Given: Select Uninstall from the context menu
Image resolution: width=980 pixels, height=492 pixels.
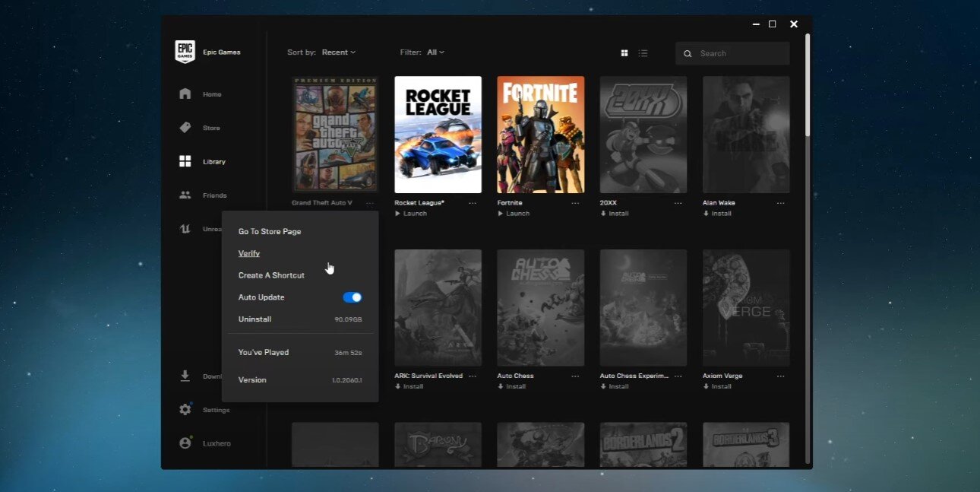Looking at the screenshot, I should 254,319.
